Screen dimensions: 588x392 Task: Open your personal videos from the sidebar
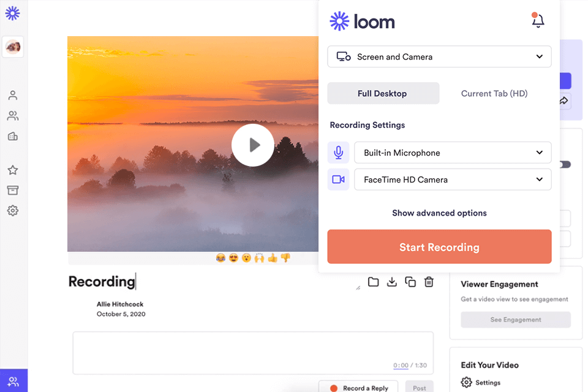tap(13, 95)
